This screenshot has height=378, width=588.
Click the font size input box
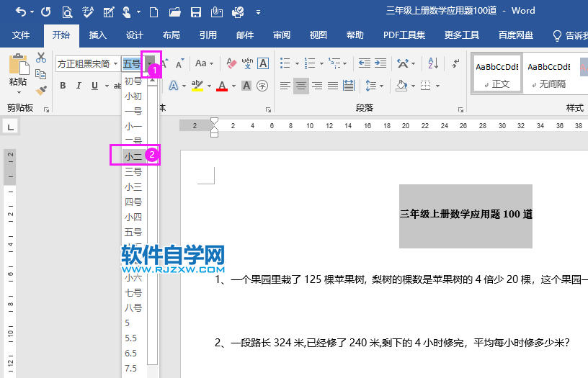[133, 63]
